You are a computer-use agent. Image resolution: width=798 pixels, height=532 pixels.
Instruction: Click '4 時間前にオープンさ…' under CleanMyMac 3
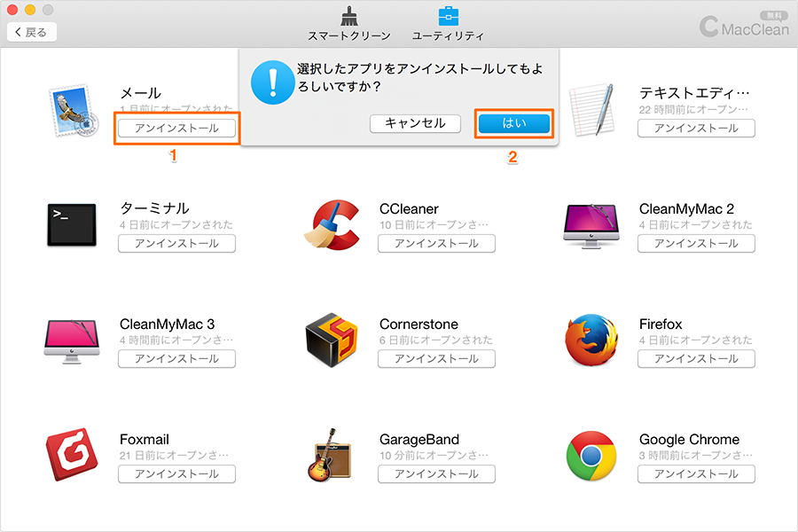click(176, 340)
